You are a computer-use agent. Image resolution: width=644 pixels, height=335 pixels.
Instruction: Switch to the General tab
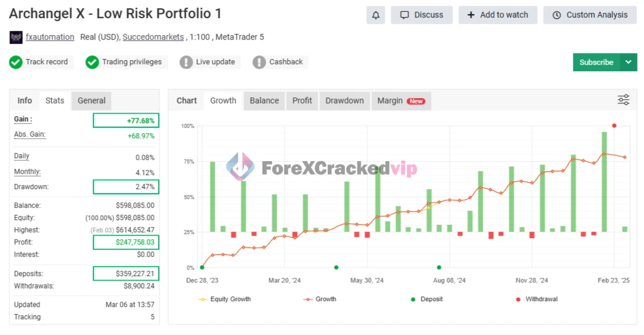click(x=92, y=100)
